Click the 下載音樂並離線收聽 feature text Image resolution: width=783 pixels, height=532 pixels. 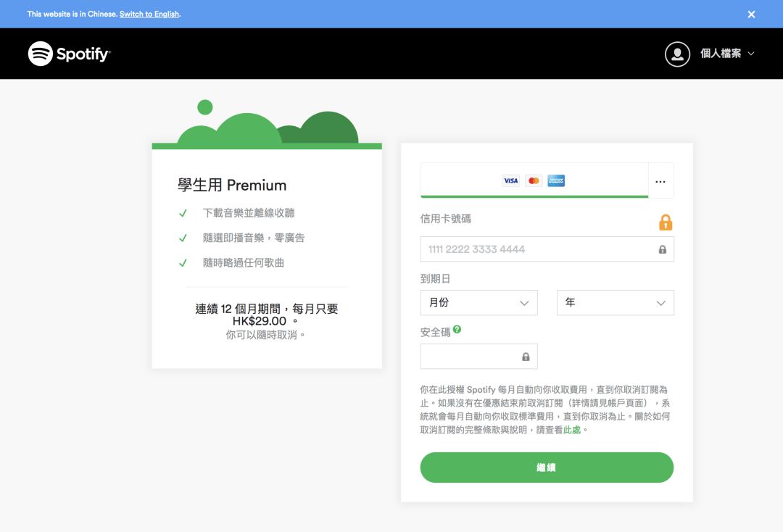(249, 213)
